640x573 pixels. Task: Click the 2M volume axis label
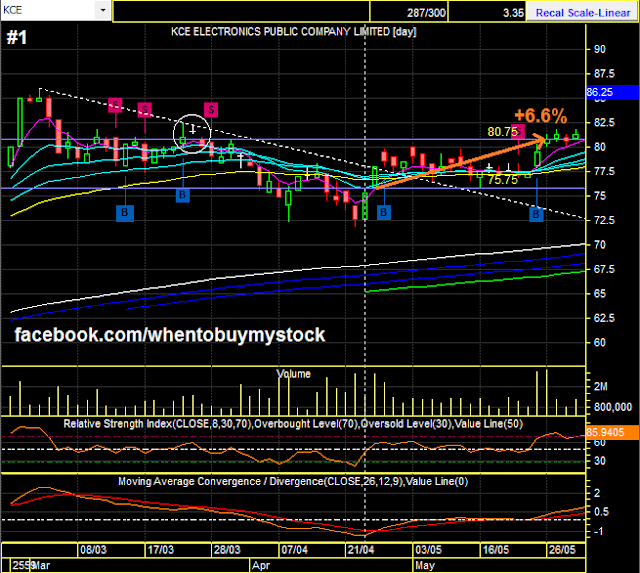600,386
